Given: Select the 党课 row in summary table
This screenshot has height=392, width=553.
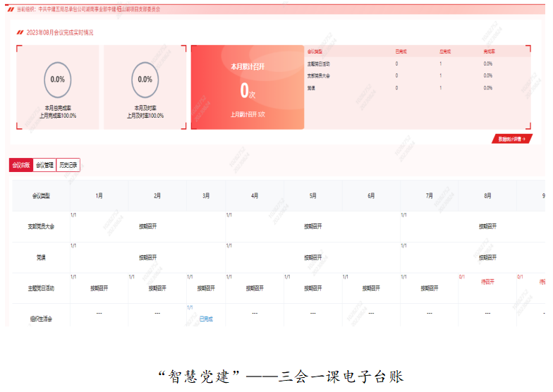Looking at the screenshot, I should coord(418,87).
